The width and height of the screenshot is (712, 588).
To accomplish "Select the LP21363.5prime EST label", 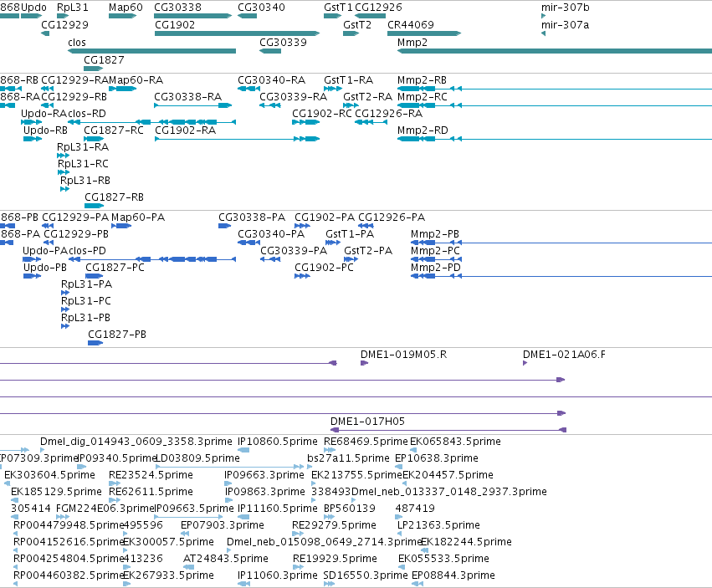I will click(438, 525).
